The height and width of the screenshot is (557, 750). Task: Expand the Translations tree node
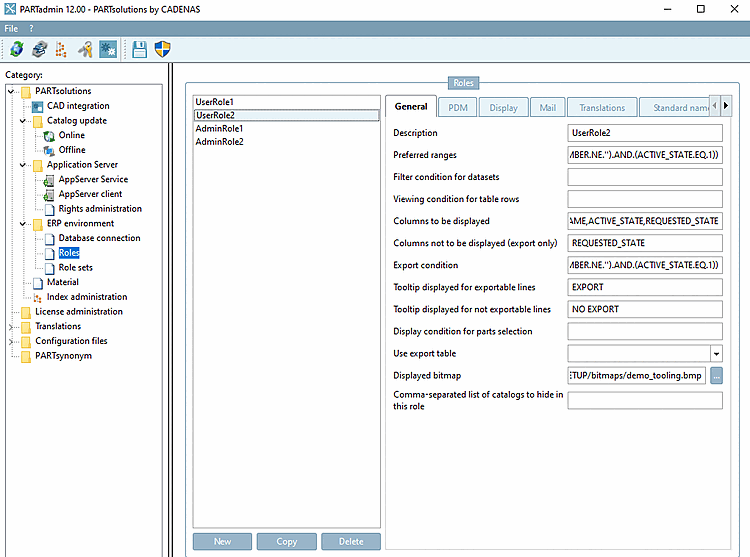[11, 327]
